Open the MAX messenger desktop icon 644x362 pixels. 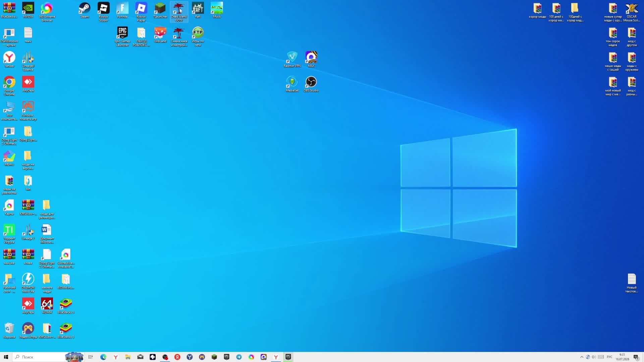(x=311, y=59)
